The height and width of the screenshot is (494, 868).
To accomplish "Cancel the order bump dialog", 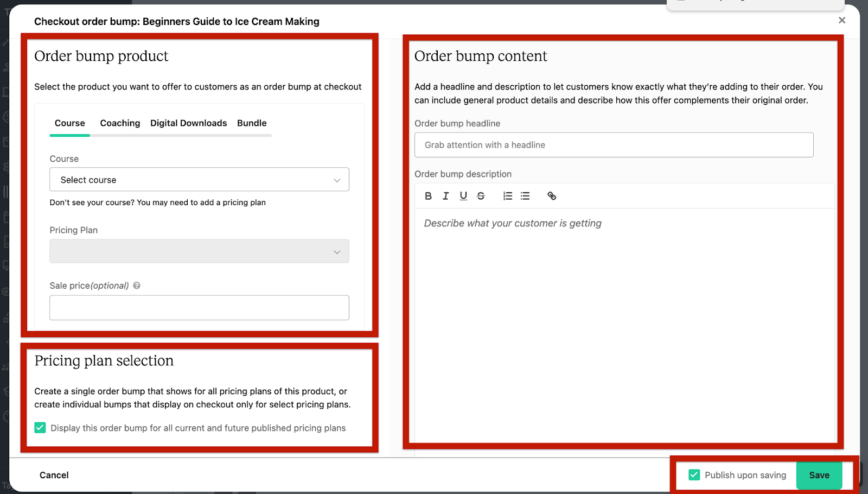I will tap(54, 475).
